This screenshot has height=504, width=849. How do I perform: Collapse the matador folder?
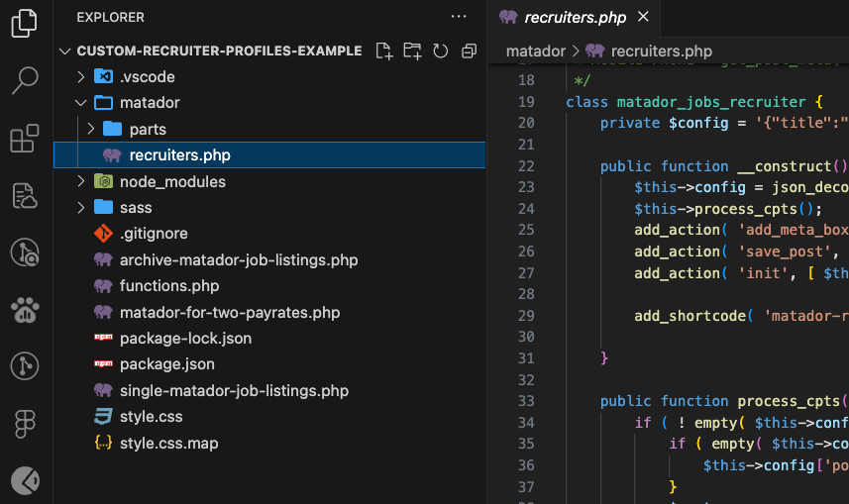point(80,103)
